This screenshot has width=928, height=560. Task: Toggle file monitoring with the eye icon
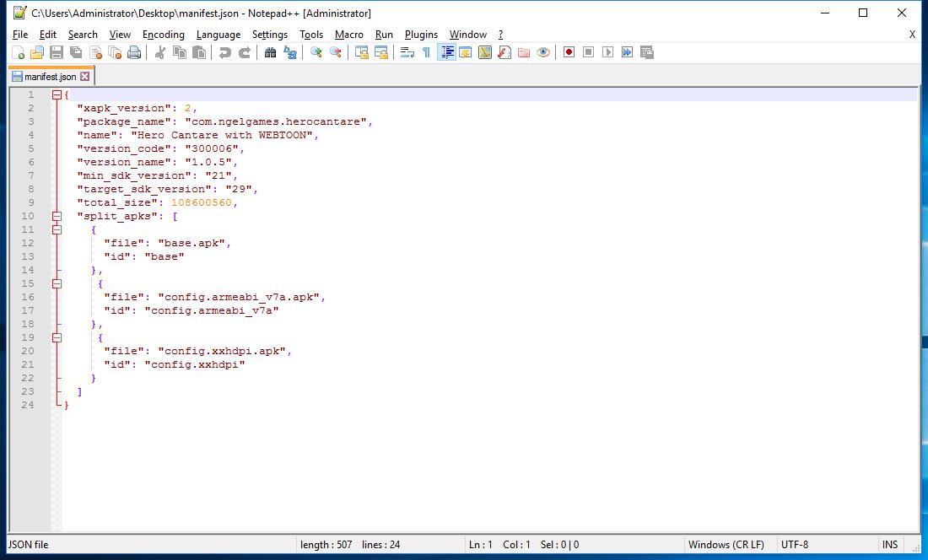pos(543,52)
